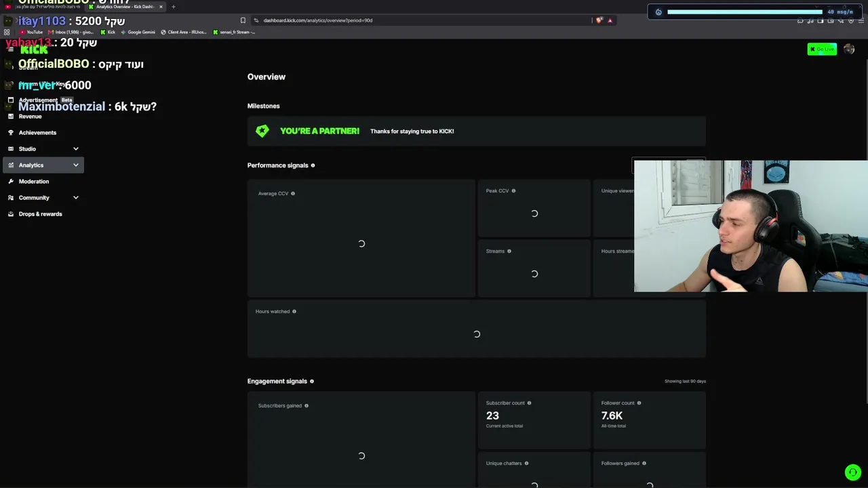
Task: Open the YouTube bookmark
Action: [x=31, y=32]
